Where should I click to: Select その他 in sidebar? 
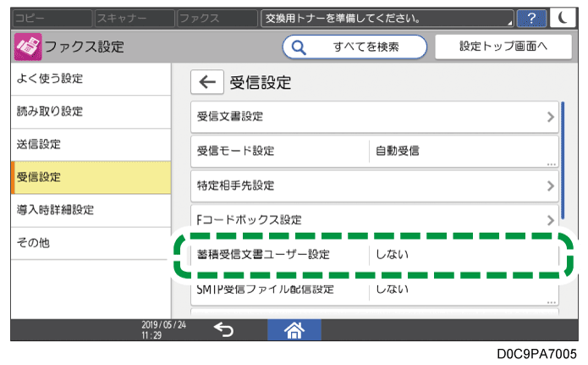coord(91,243)
